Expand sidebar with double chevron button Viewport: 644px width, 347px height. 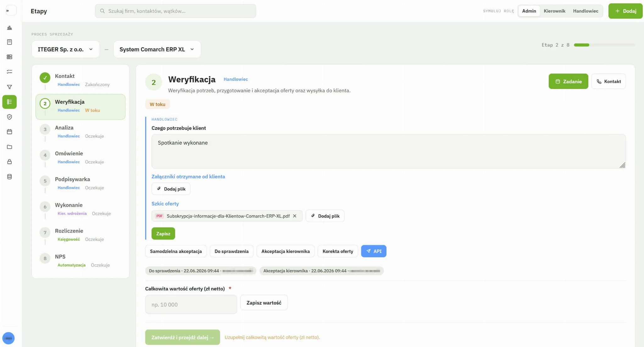8,11
